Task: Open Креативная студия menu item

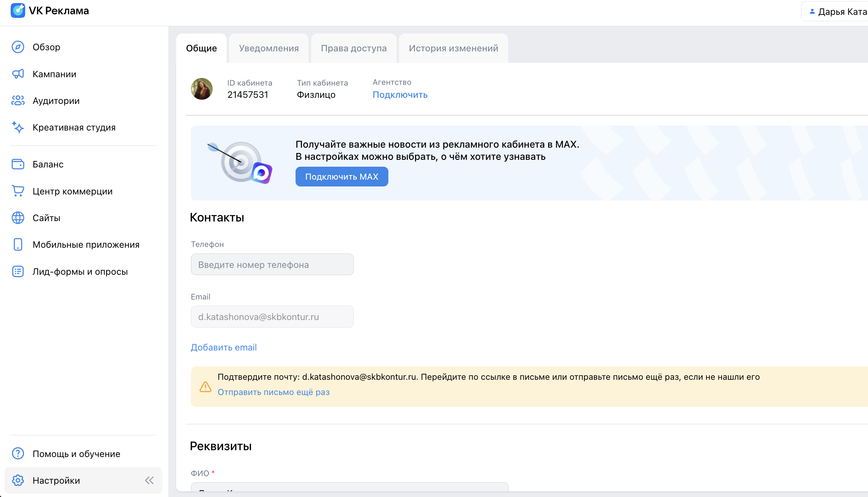Action: [74, 127]
